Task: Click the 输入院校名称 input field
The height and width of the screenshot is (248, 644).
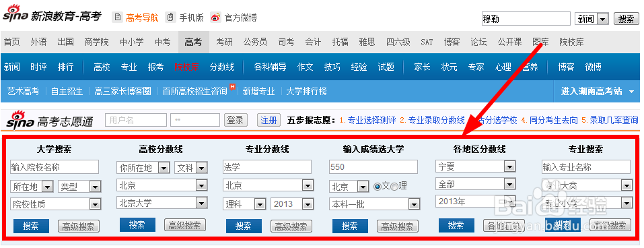Action: (55, 167)
